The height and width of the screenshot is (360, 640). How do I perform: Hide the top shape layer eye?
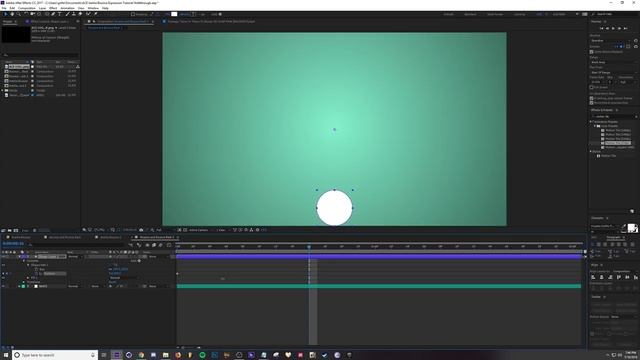pos(3,256)
